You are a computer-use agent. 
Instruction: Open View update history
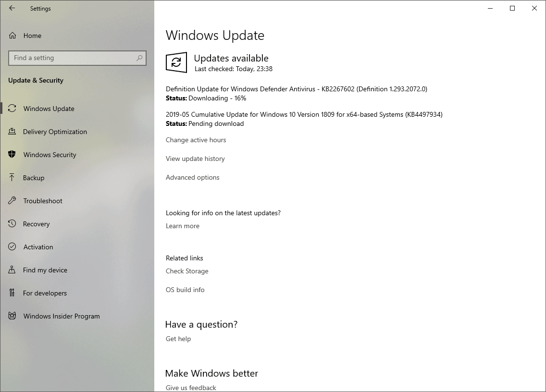click(x=195, y=159)
